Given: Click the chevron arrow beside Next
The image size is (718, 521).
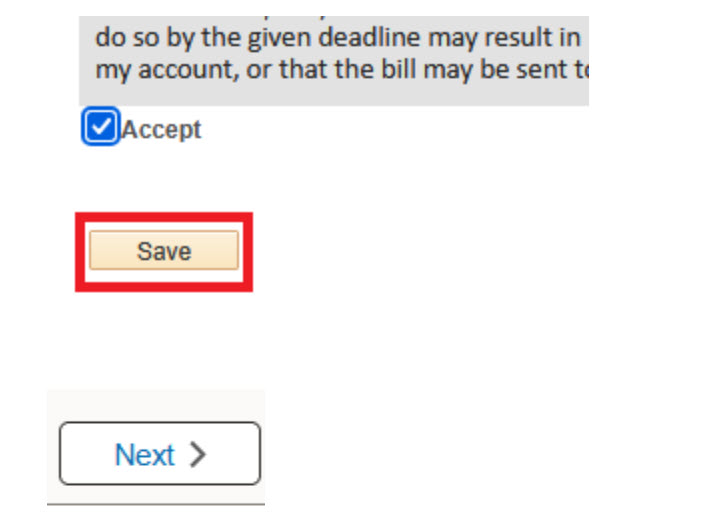Looking at the screenshot, I should tap(198, 455).
